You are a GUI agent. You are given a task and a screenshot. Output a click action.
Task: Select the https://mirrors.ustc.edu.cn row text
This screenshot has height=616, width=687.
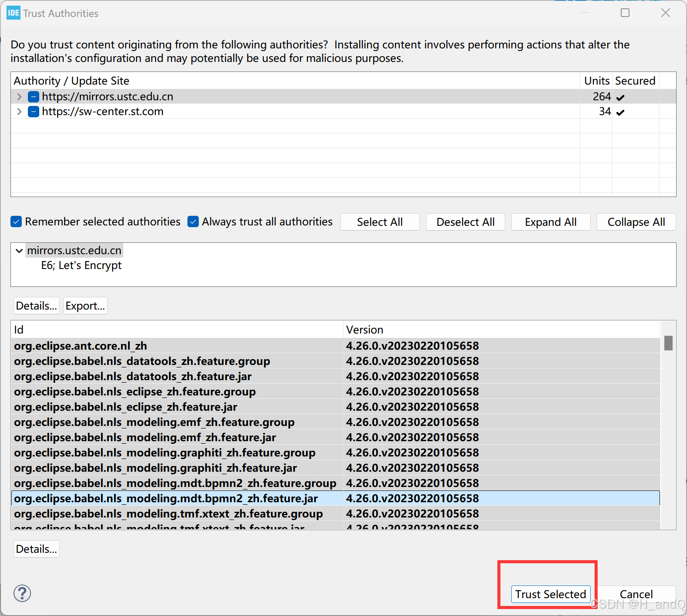(108, 97)
